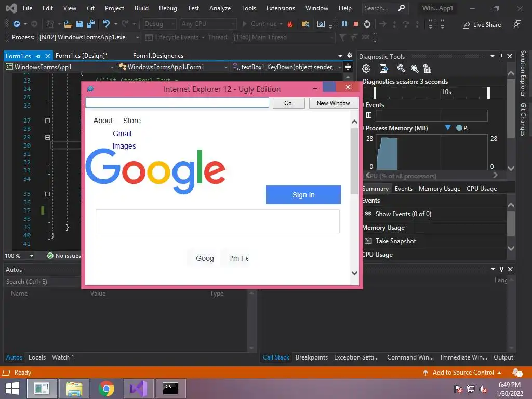Screen dimensions: 532x399
Task: Zoom in on the diagnostics timeline
Action: pyautogui.click(x=401, y=69)
